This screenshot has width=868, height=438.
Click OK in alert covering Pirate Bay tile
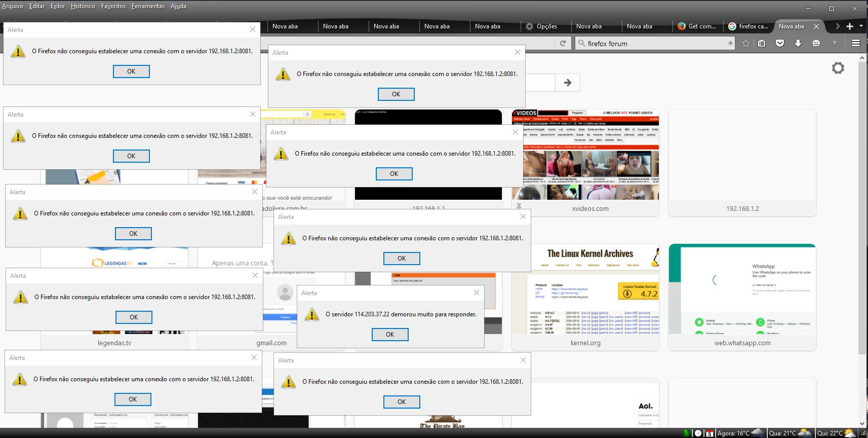pos(402,402)
